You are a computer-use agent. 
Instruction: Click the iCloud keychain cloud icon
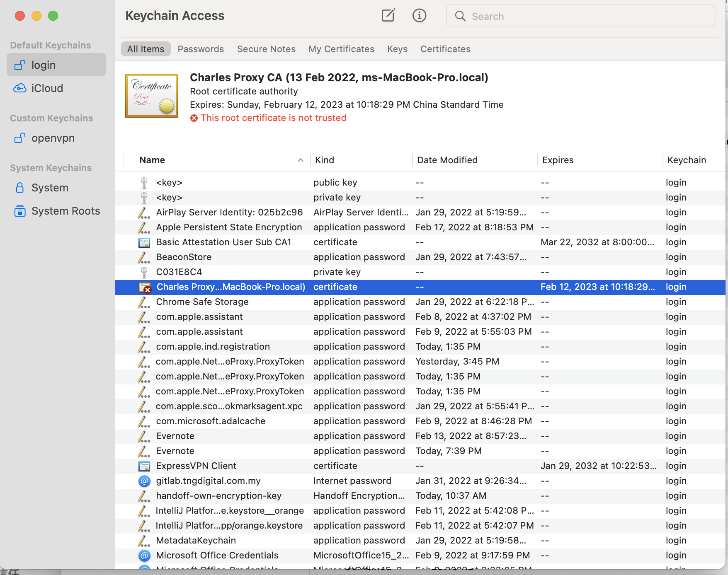click(x=20, y=88)
